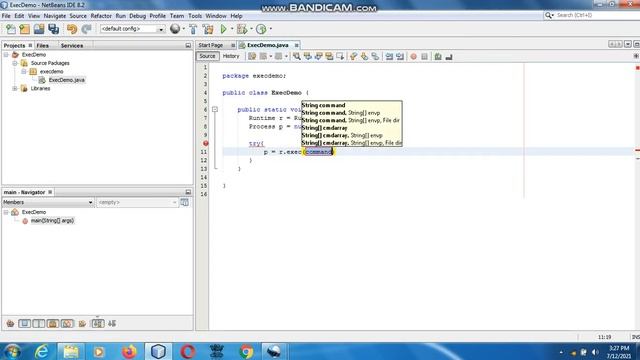Click the Profile Project clock icon

(x=261, y=29)
